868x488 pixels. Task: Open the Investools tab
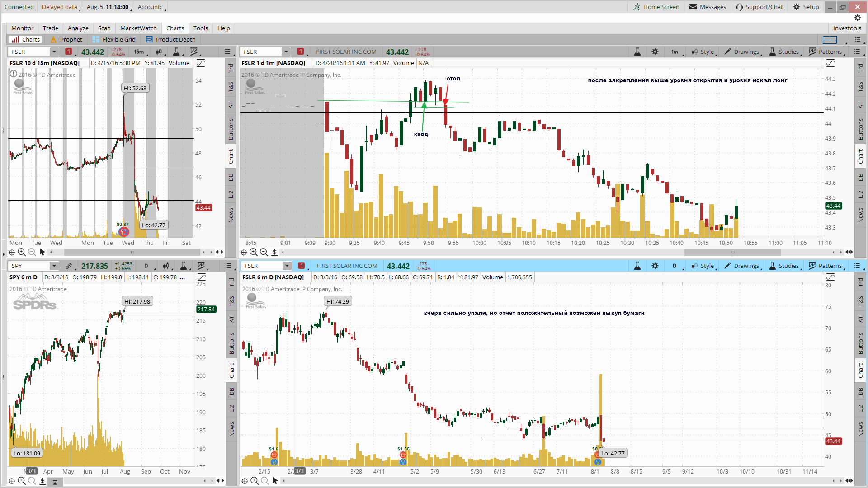pyautogui.click(x=847, y=28)
